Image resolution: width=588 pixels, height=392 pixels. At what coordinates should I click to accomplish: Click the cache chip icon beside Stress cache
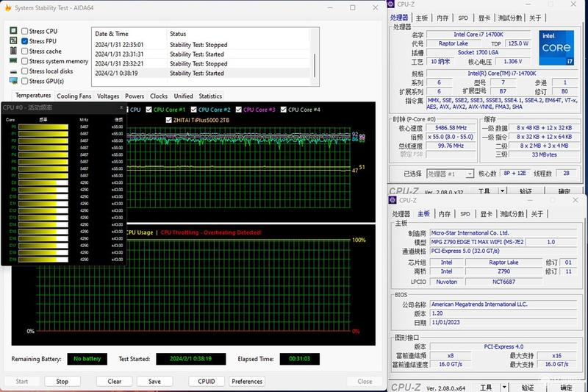coord(13,51)
